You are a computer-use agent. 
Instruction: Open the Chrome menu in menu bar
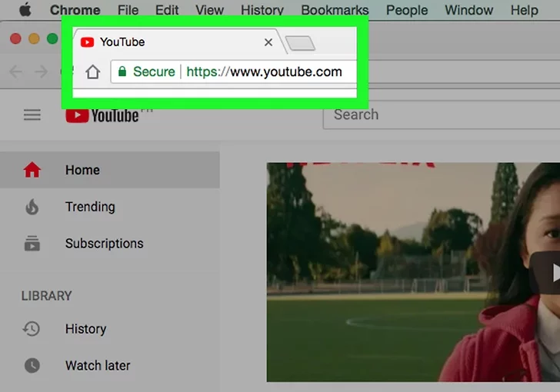pos(75,10)
